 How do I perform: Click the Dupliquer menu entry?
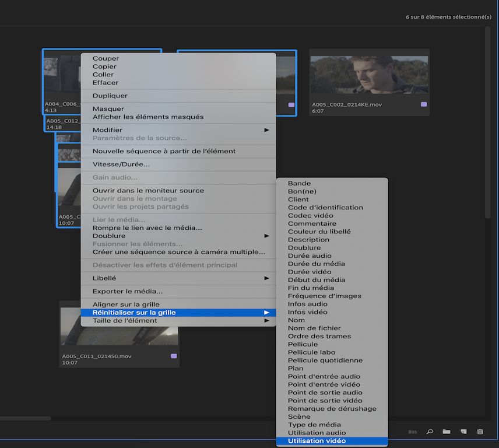click(178, 96)
